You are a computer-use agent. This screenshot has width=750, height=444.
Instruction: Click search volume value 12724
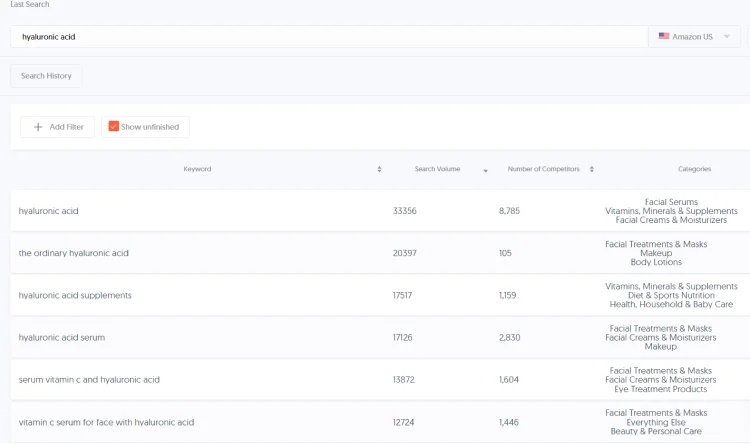[404, 422]
